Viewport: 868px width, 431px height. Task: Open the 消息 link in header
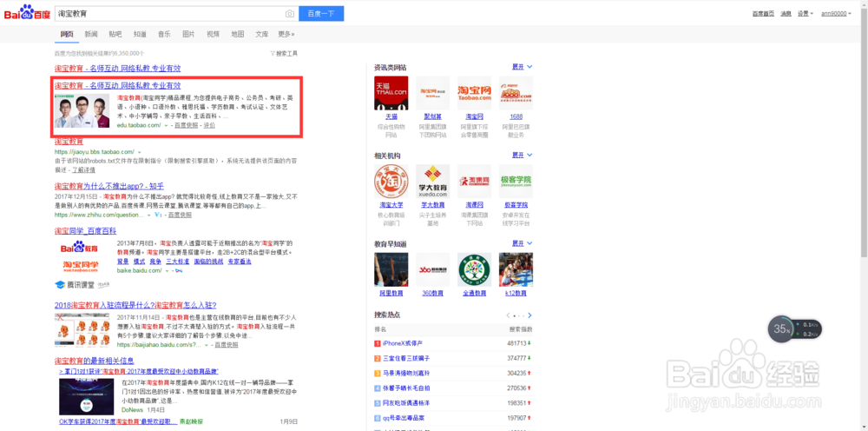pyautogui.click(x=786, y=13)
